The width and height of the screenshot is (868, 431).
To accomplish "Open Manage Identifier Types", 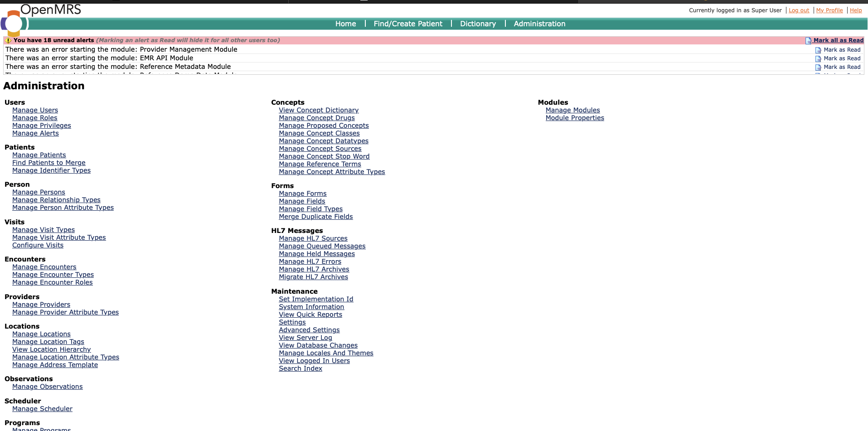I will [51, 170].
